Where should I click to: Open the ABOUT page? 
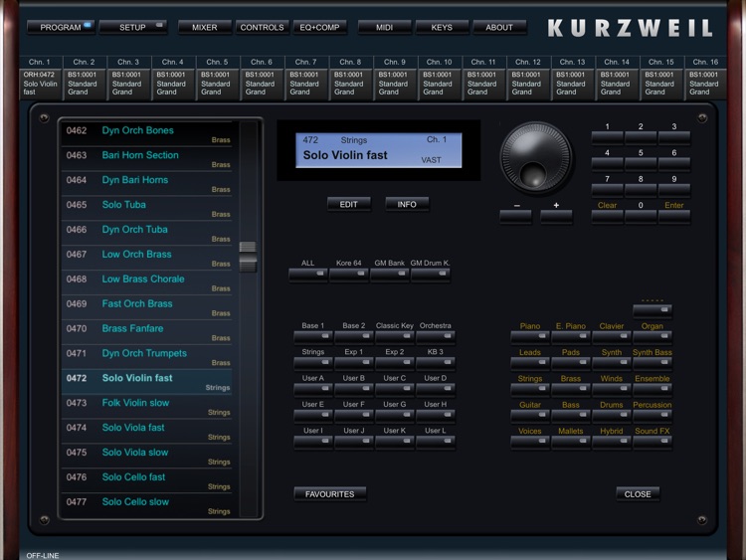[499, 27]
